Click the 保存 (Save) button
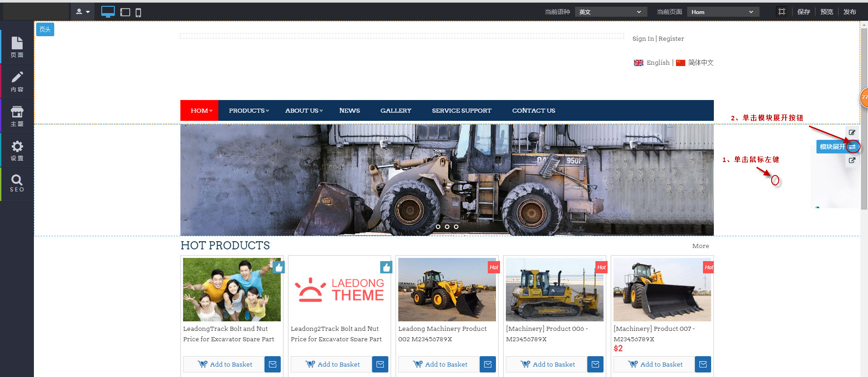This screenshot has height=377, width=868. pyautogui.click(x=803, y=12)
